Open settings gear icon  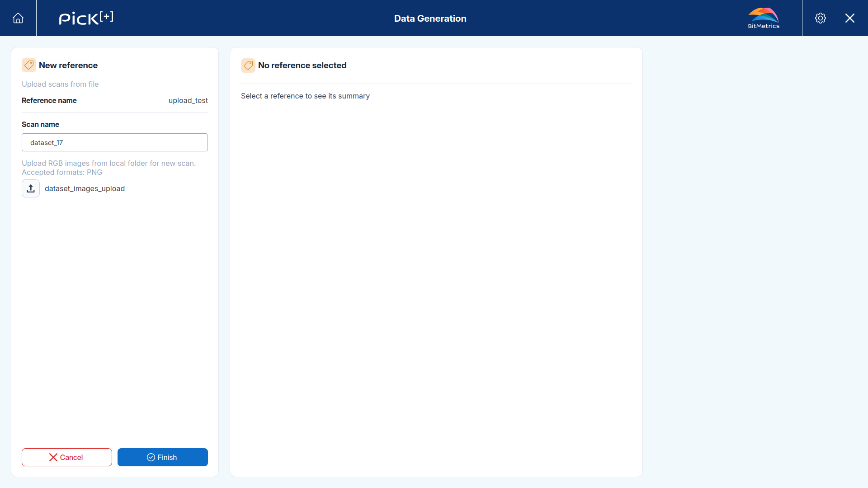pyautogui.click(x=821, y=18)
